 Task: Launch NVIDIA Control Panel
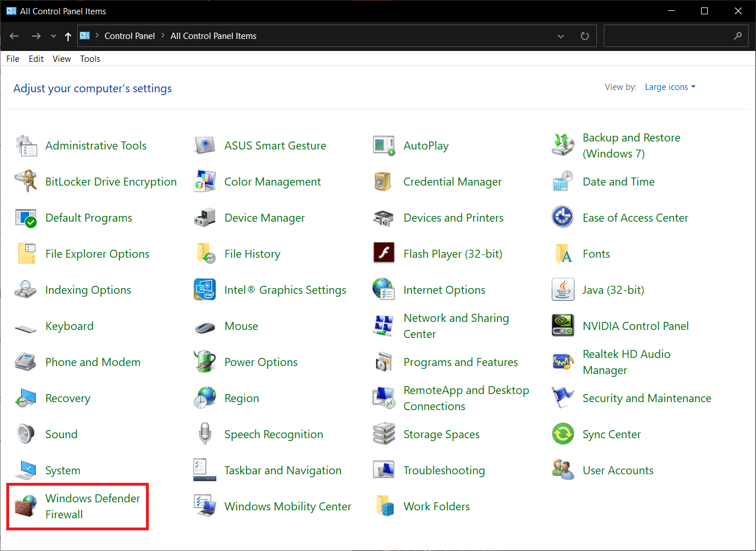tap(636, 325)
